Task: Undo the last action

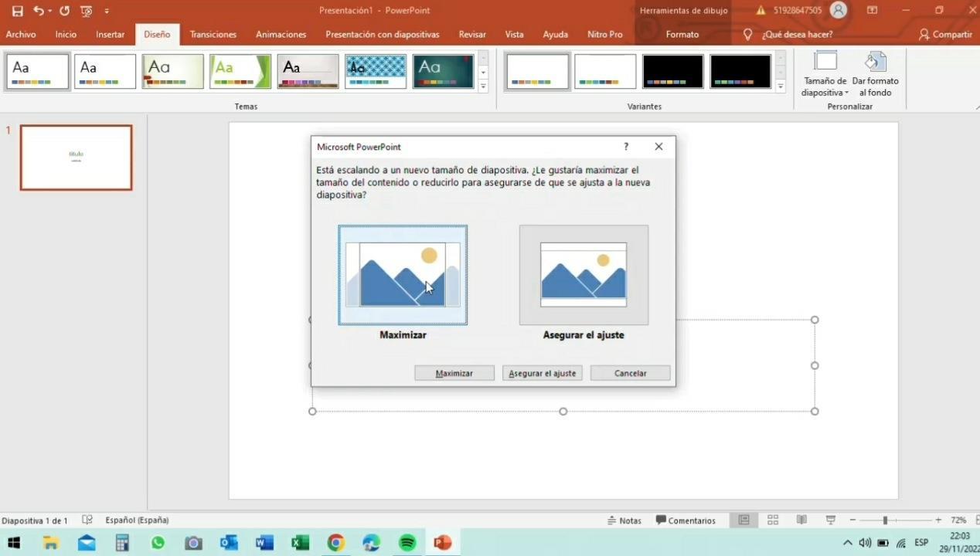Action: (38, 11)
